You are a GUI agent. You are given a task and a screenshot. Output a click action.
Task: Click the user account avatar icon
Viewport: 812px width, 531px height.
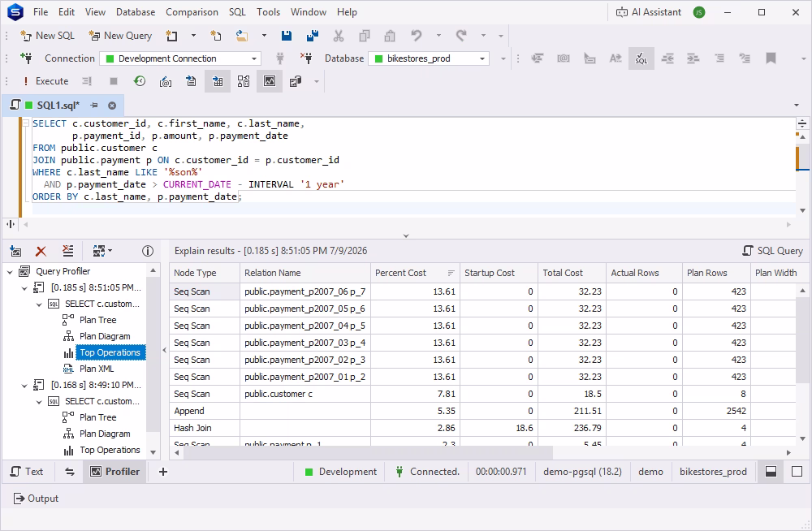[x=699, y=12]
